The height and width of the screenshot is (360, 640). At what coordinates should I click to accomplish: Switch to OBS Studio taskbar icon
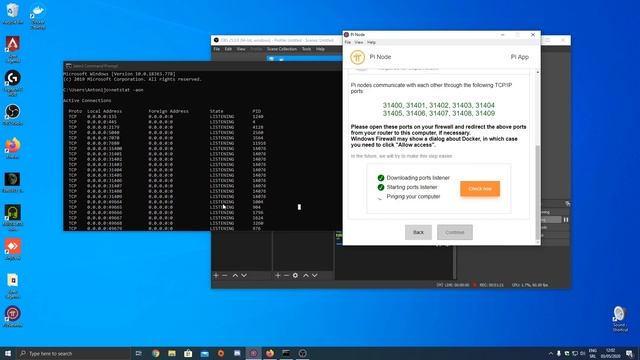(x=302, y=353)
